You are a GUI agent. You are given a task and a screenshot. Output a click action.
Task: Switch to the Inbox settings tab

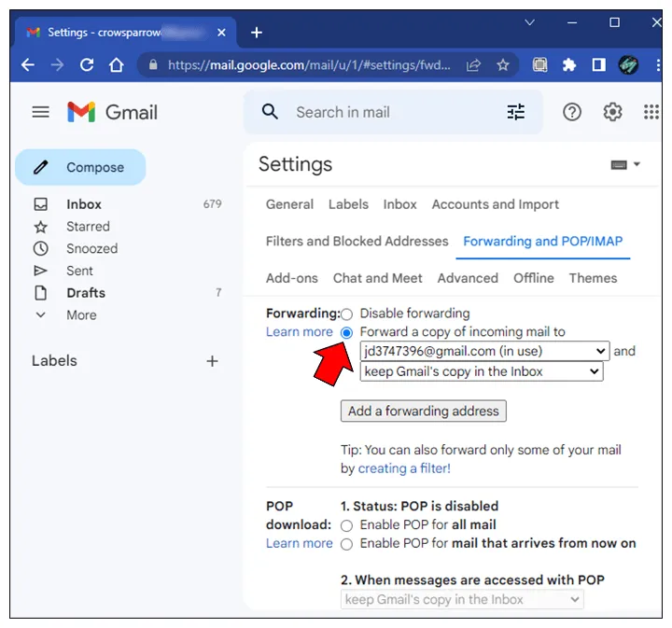tap(399, 204)
